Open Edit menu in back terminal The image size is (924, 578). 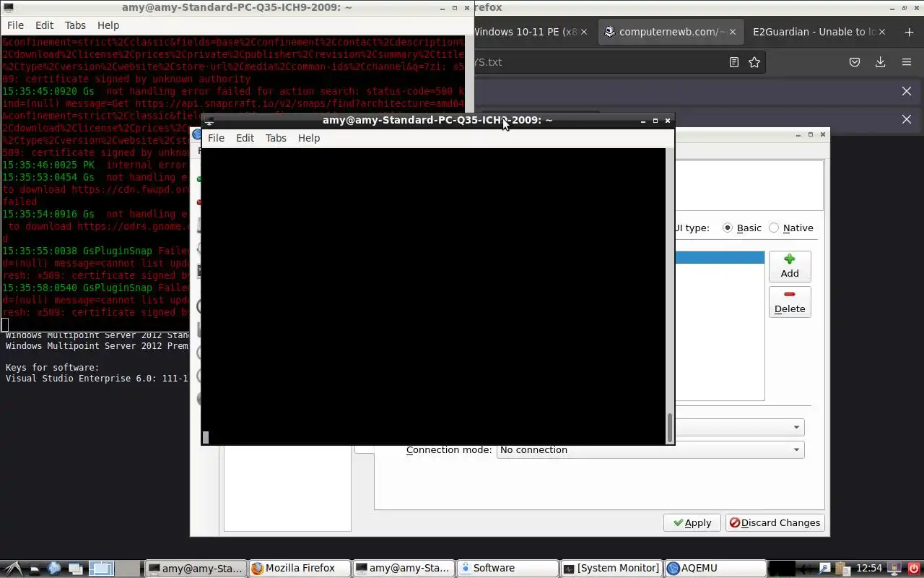coord(44,25)
